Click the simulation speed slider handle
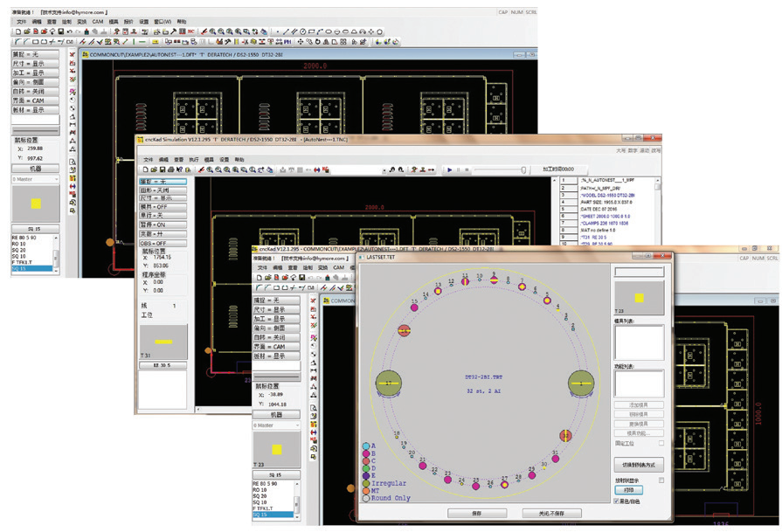The width and height of the screenshot is (782, 532). coord(523,170)
